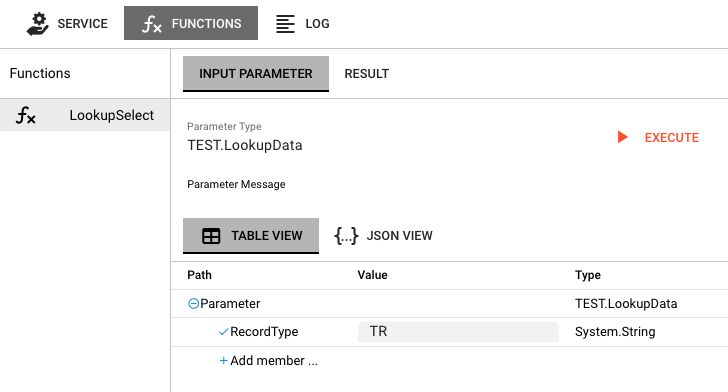
Task: Open the SERVICE tab
Action: point(67,23)
